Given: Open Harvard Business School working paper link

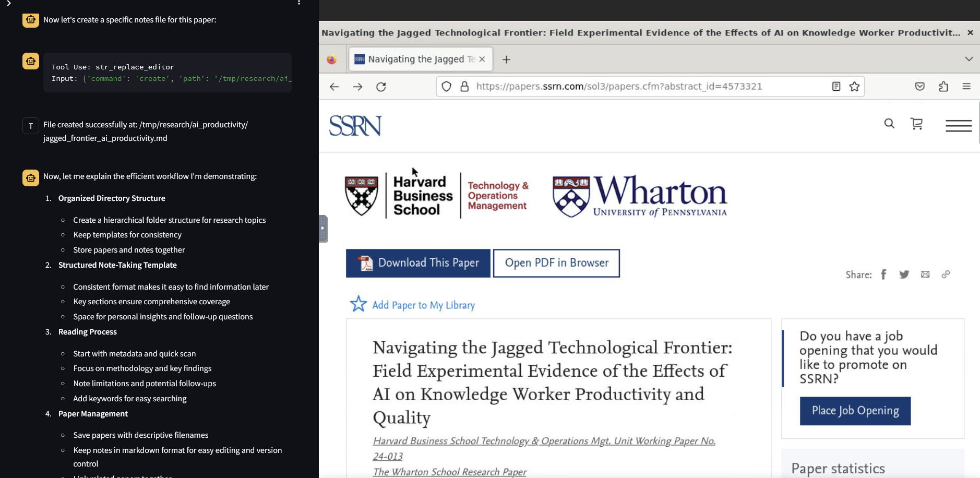Looking at the screenshot, I should pyautogui.click(x=544, y=448).
